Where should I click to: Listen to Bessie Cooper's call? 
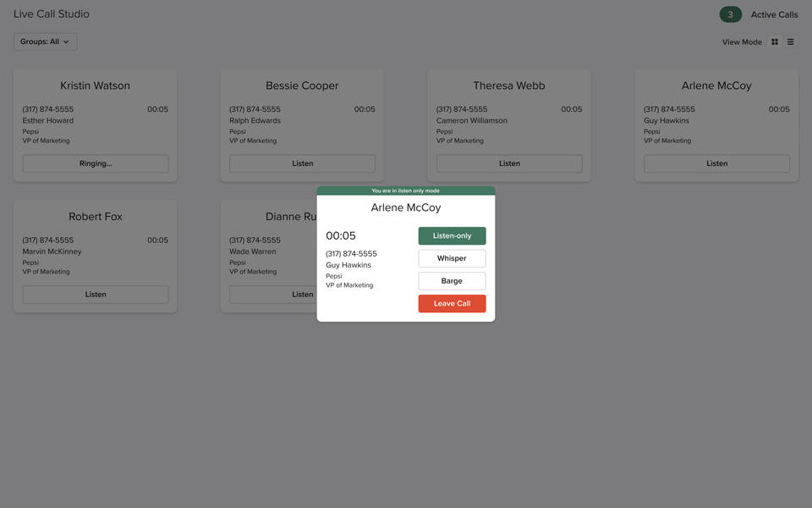click(x=302, y=163)
